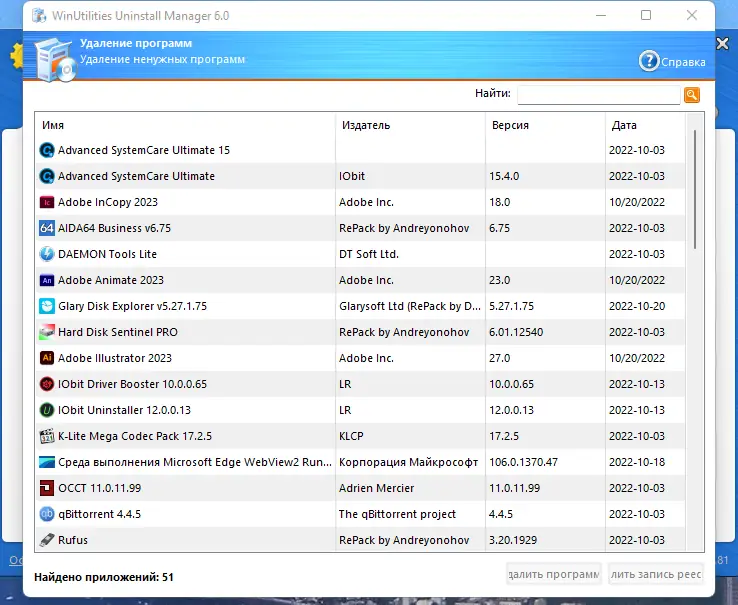Select IObit Uninstaller 12.0.0.13 name

[x=124, y=410]
